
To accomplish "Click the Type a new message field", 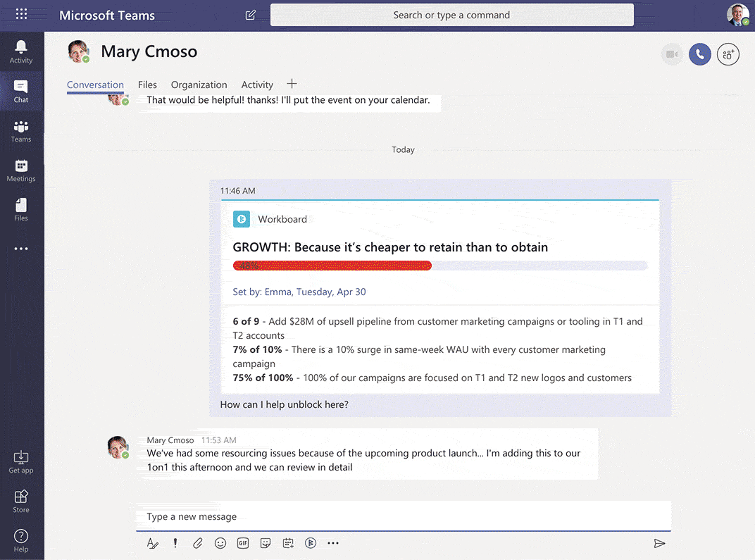I will (403, 516).
